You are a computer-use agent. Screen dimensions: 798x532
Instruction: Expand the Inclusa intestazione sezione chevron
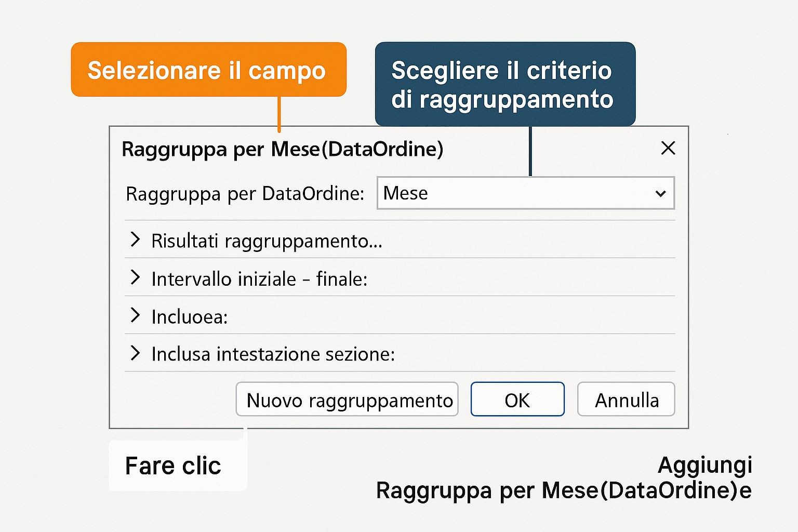click(135, 353)
